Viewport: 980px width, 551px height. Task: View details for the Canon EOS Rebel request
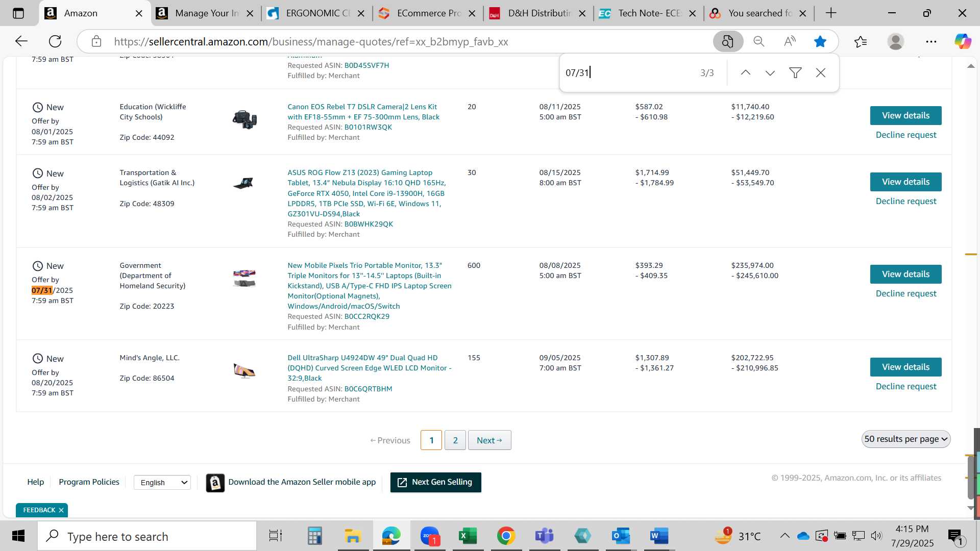click(905, 116)
